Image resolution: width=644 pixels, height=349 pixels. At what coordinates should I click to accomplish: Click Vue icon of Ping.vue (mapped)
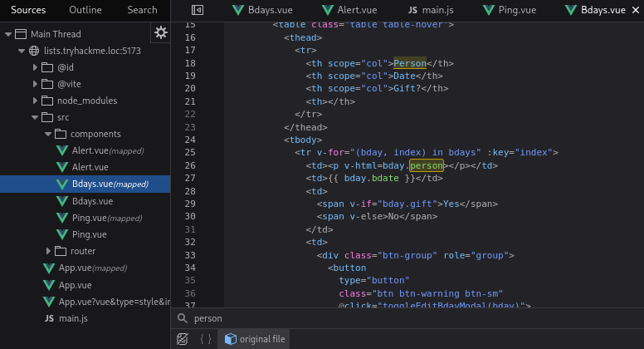[x=62, y=218]
